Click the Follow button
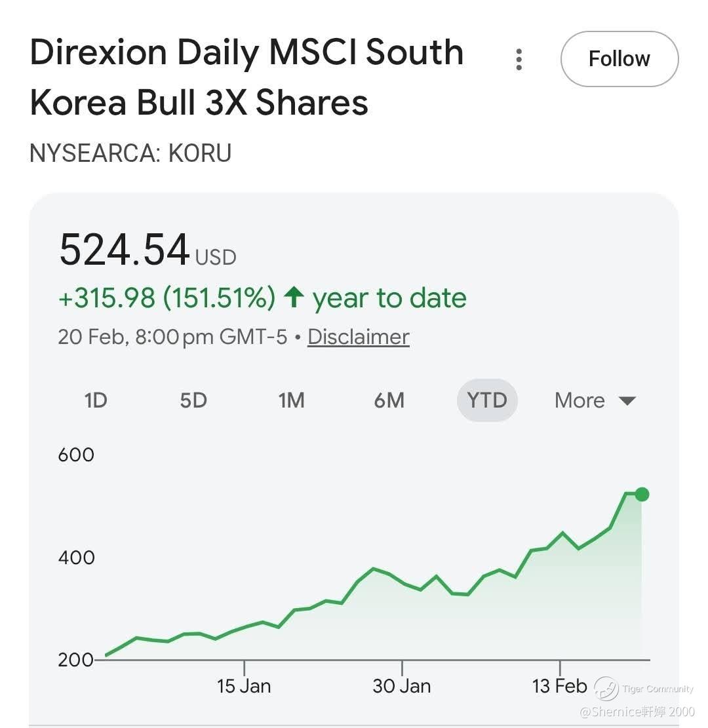708x728 pixels. click(x=619, y=59)
